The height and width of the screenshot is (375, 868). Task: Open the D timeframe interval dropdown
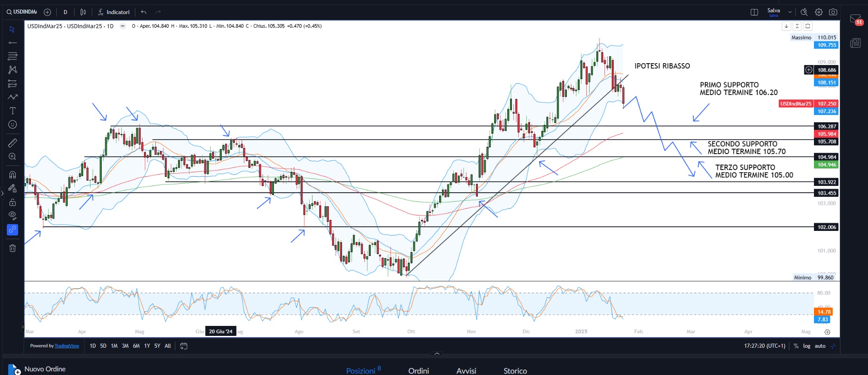pyautogui.click(x=65, y=12)
